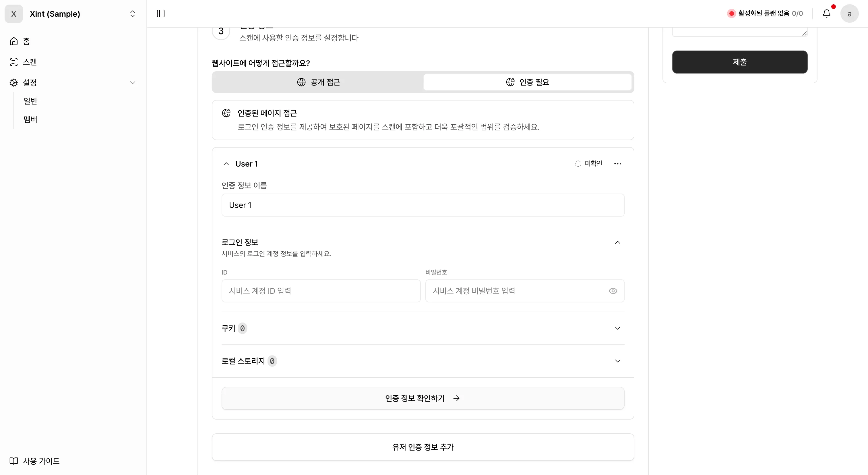
Task: Click the user avatar 'a' icon
Action: coord(849,13)
